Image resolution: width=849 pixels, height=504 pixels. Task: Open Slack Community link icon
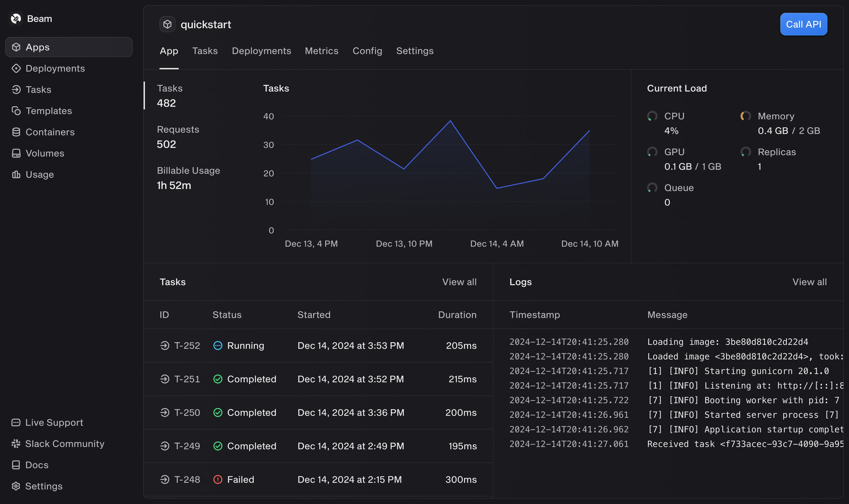coord(16,444)
